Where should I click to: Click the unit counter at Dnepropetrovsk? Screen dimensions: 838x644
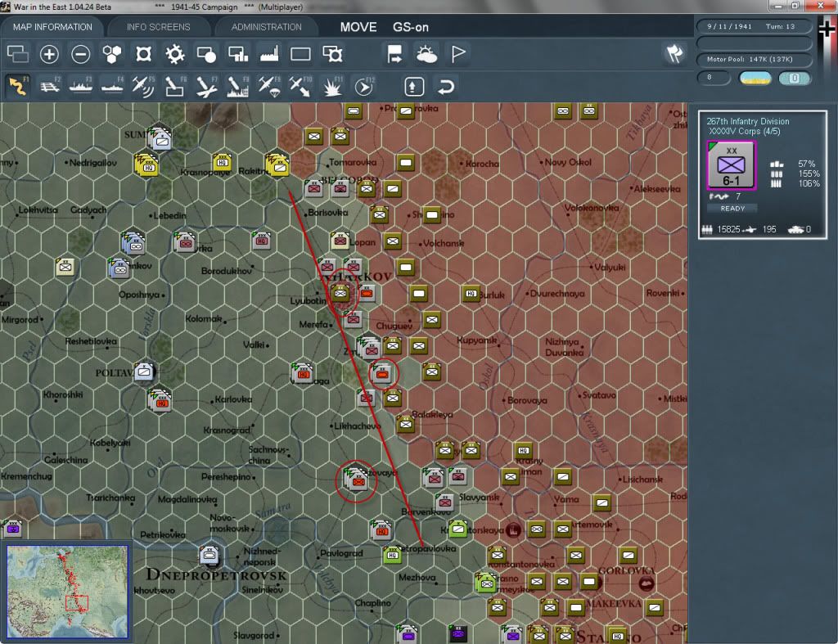(x=209, y=556)
